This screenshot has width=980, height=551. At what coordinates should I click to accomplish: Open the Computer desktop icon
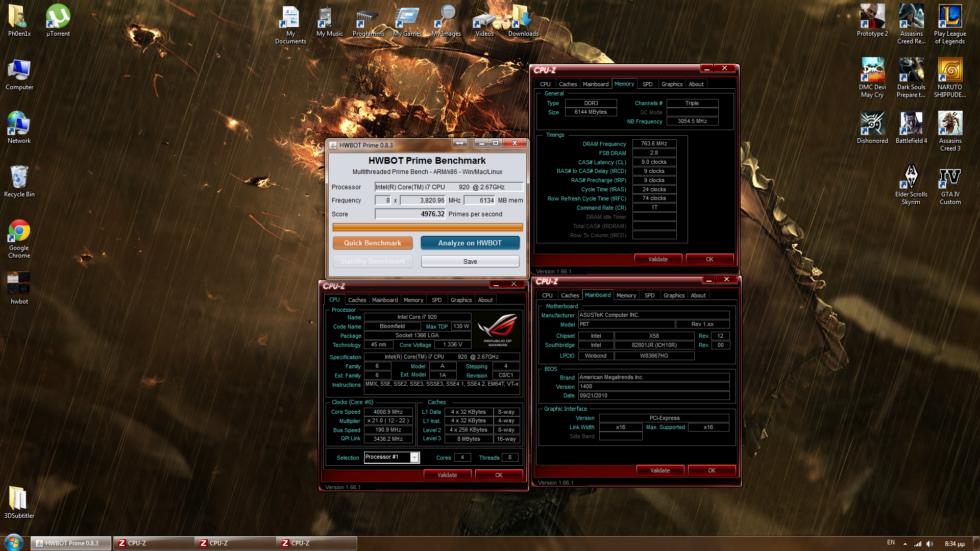coord(19,74)
